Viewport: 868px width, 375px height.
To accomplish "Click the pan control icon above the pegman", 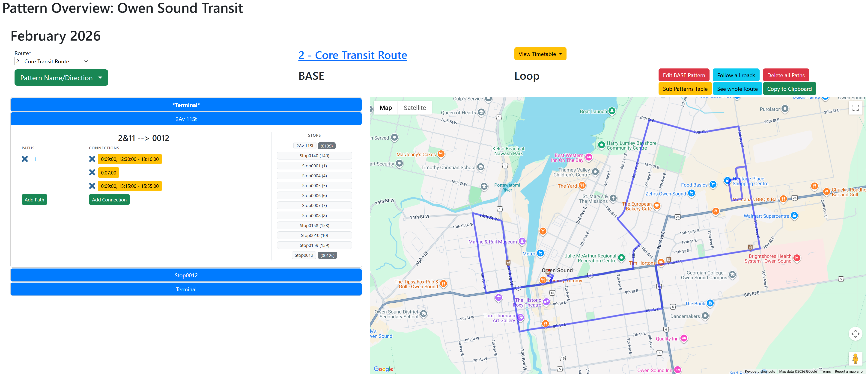I will (856, 334).
